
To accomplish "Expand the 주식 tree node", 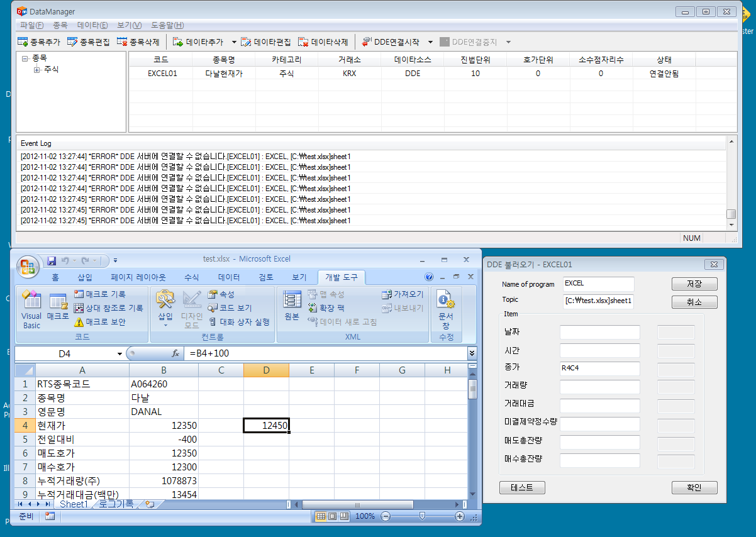I will (x=37, y=70).
